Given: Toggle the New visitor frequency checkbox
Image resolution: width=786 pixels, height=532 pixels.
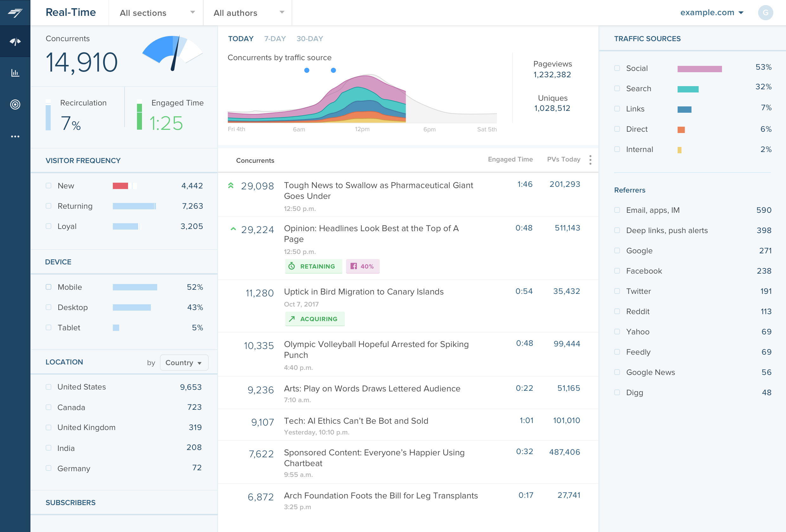Looking at the screenshot, I should pos(48,186).
